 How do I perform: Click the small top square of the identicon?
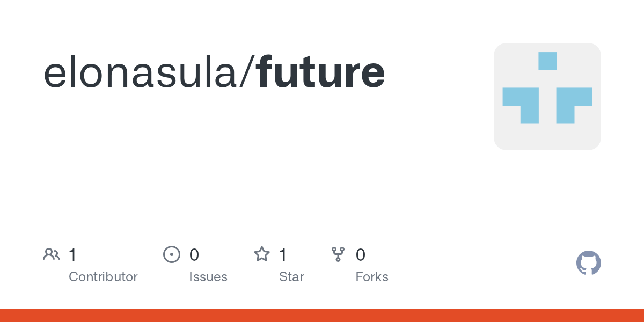(x=547, y=61)
